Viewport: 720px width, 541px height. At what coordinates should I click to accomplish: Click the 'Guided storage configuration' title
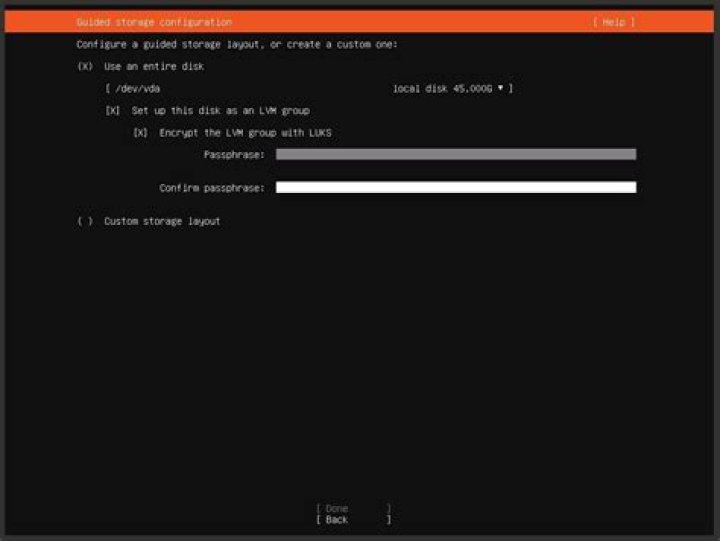pos(154,22)
